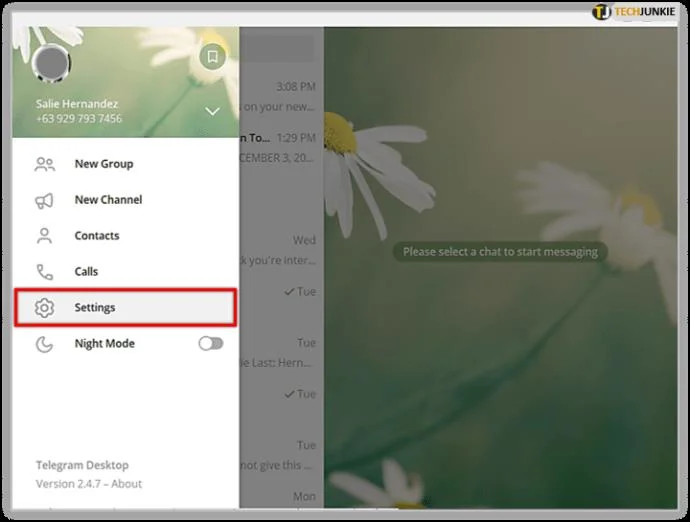Expand the accounts list chevron

click(x=213, y=111)
